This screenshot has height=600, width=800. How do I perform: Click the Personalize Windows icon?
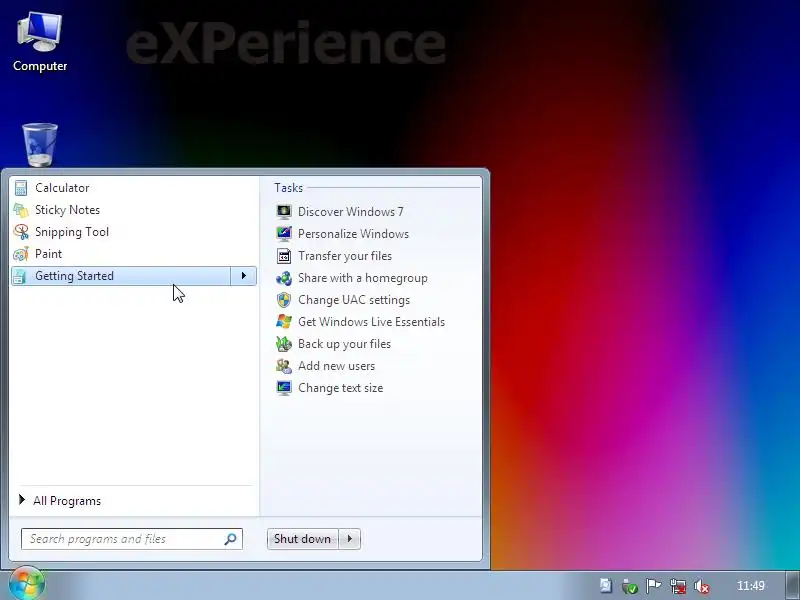coord(284,234)
